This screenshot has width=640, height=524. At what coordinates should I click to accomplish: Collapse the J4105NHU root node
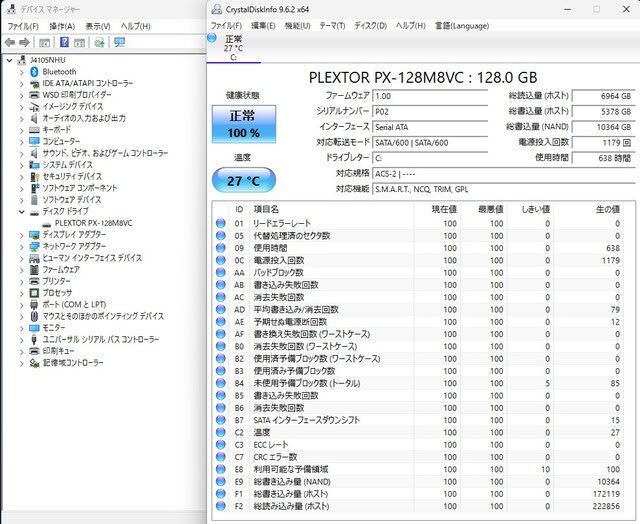(x=9, y=60)
